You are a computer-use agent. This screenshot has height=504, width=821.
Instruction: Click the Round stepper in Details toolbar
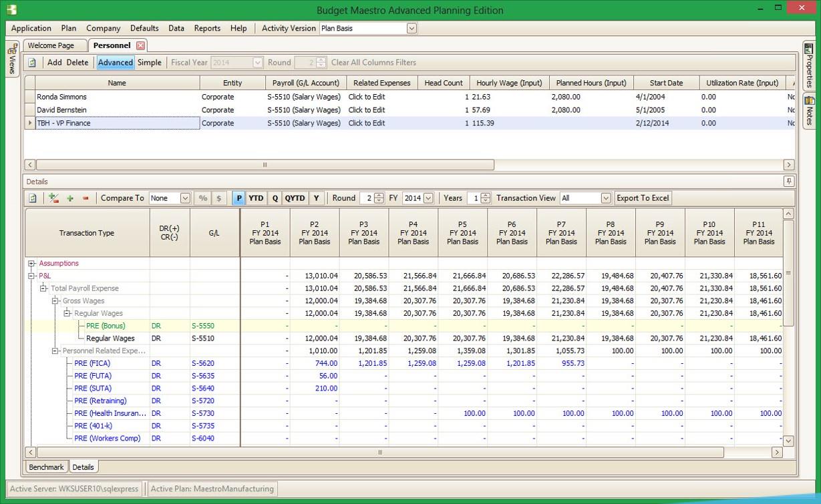(379, 198)
